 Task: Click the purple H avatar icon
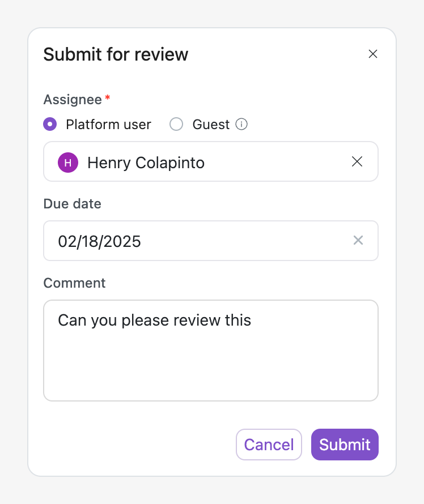pos(68,163)
